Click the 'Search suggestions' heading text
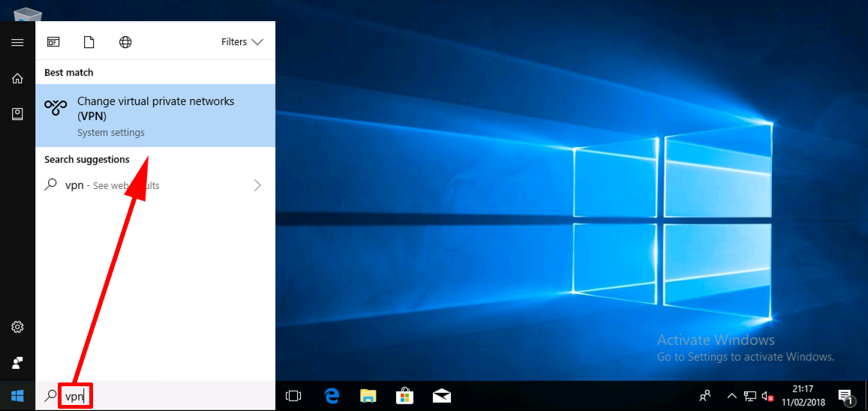Viewport: 868px width, 411px height. (87, 159)
